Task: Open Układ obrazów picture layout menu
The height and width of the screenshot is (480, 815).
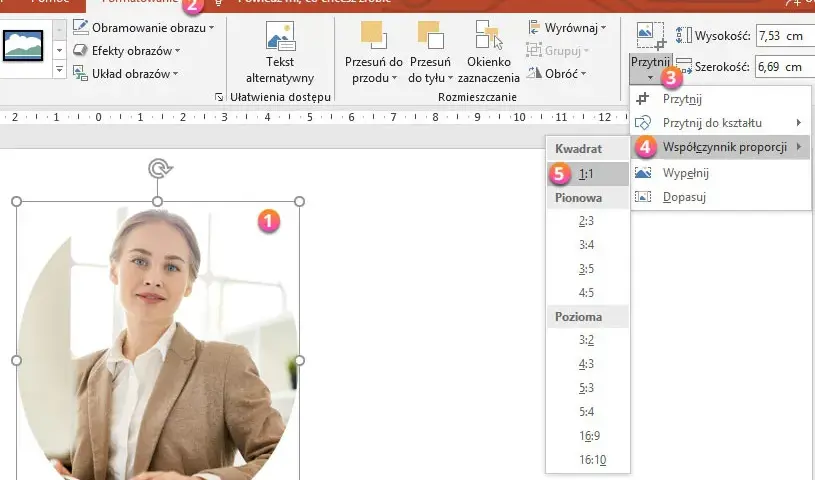Action: click(125, 74)
